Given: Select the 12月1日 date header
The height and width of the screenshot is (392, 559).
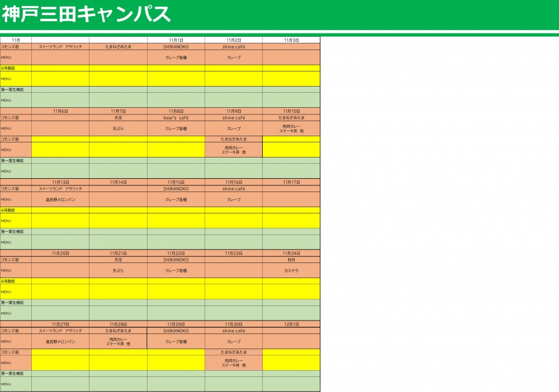Looking at the screenshot, I should click(291, 324).
